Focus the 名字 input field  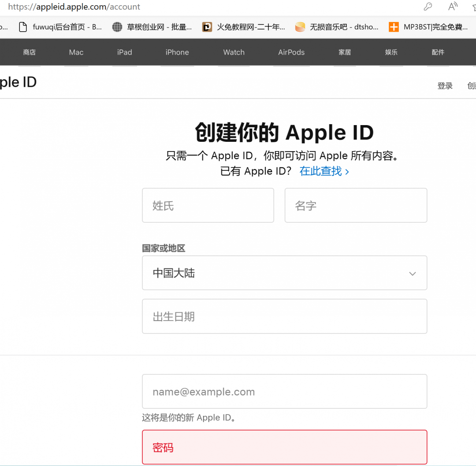pyautogui.click(x=356, y=205)
